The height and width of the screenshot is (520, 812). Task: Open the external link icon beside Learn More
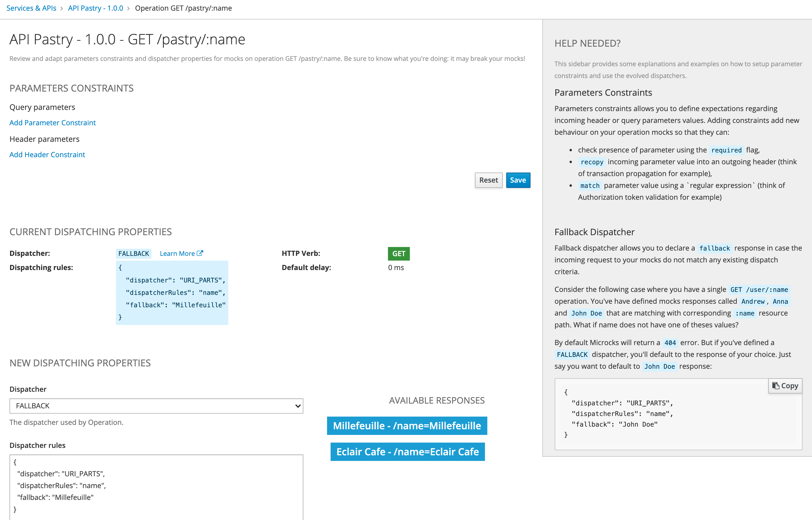[200, 253]
